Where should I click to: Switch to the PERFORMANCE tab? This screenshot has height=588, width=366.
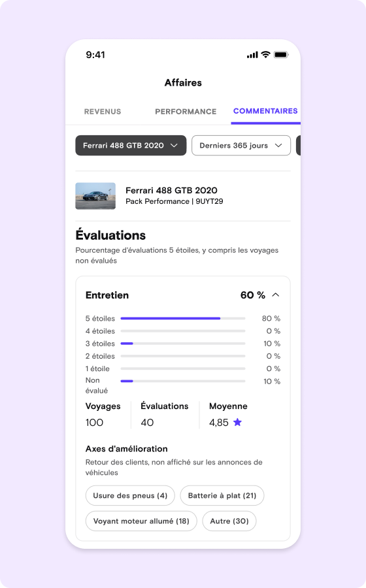click(x=186, y=111)
